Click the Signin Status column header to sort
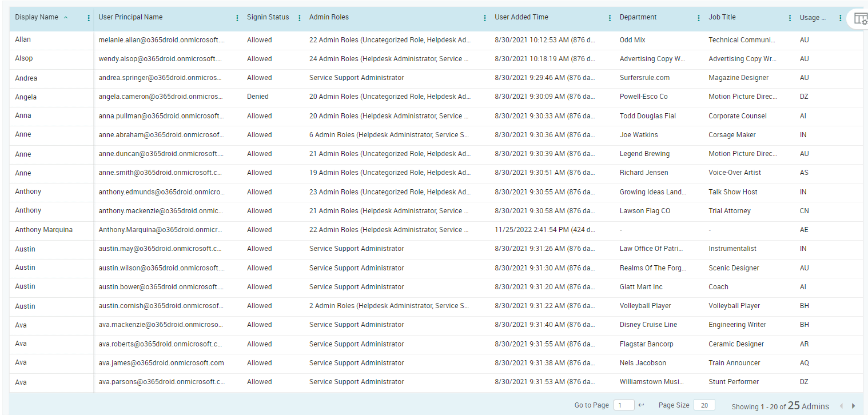This screenshot has width=868, height=415. coord(268,17)
